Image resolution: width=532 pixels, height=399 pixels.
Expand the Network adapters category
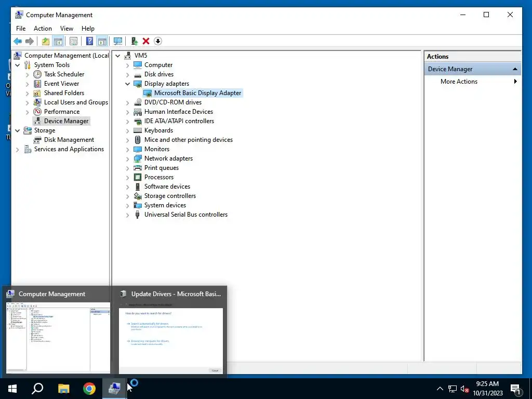[128, 158]
